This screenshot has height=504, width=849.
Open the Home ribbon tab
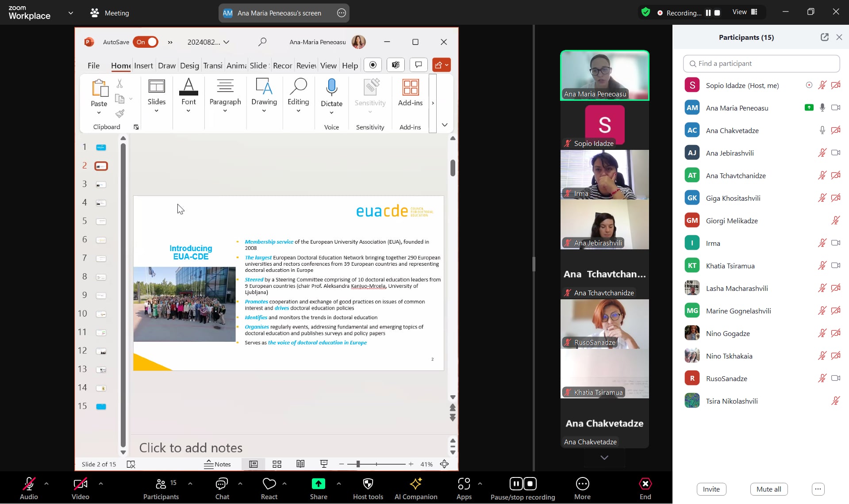pos(121,65)
